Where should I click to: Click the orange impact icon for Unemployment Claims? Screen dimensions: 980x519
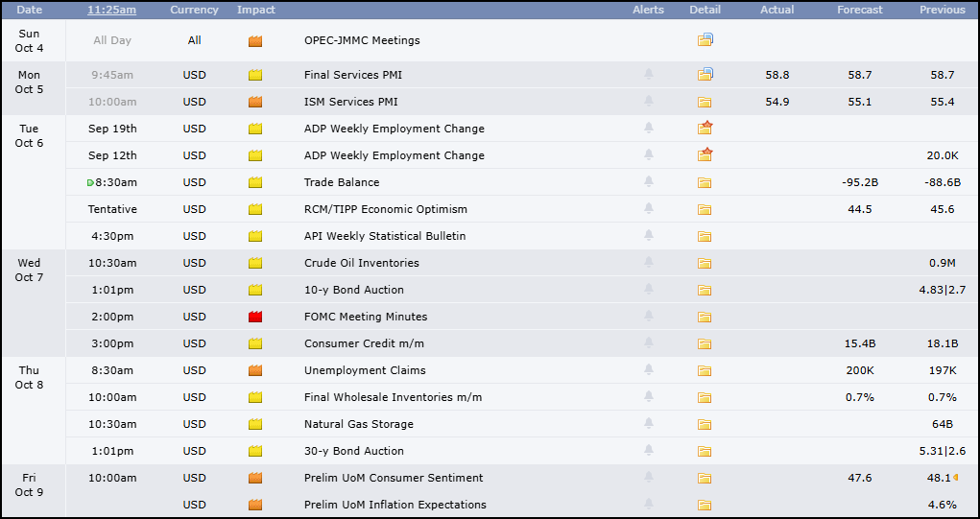coord(255,370)
